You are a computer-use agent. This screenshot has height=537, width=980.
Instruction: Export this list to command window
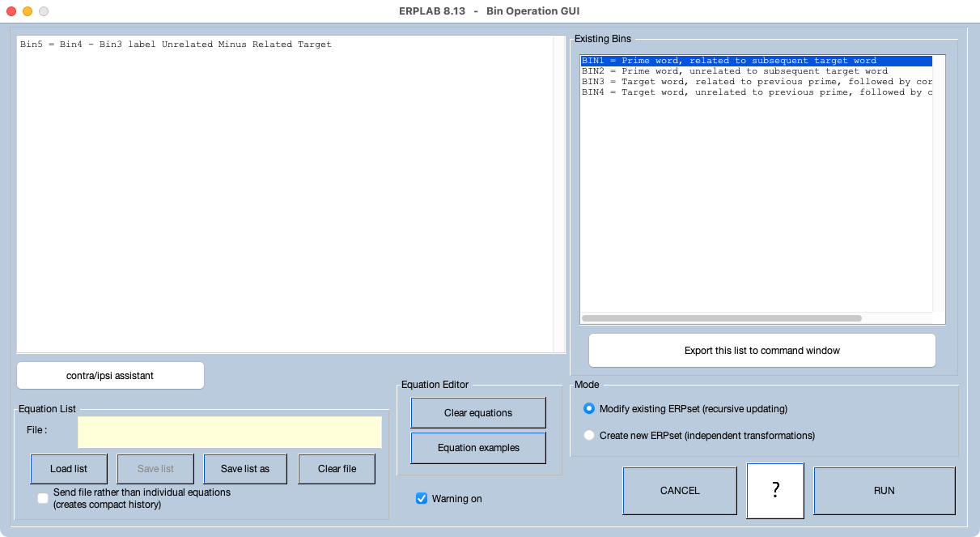[762, 351]
